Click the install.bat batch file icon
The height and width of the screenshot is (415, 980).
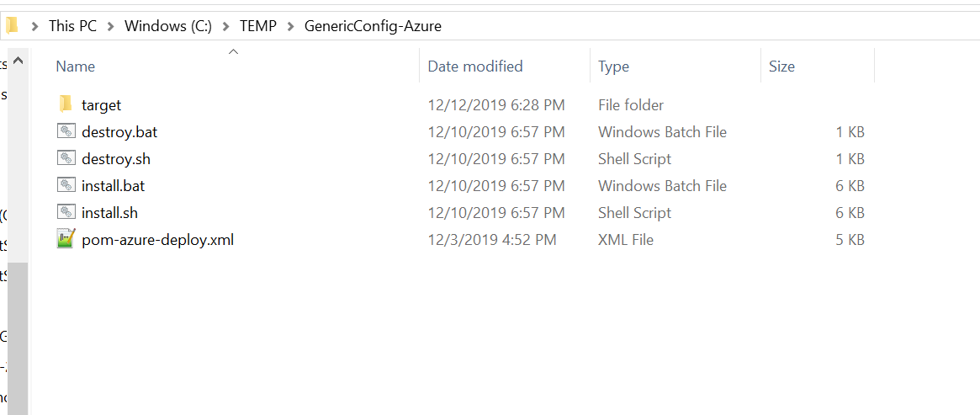click(x=66, y=185)
